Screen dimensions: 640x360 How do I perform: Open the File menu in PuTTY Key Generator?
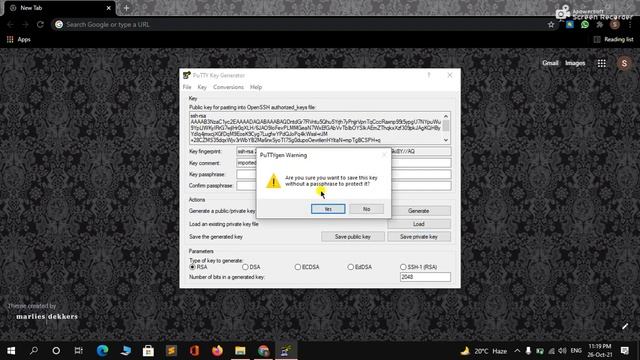(187, 87)
